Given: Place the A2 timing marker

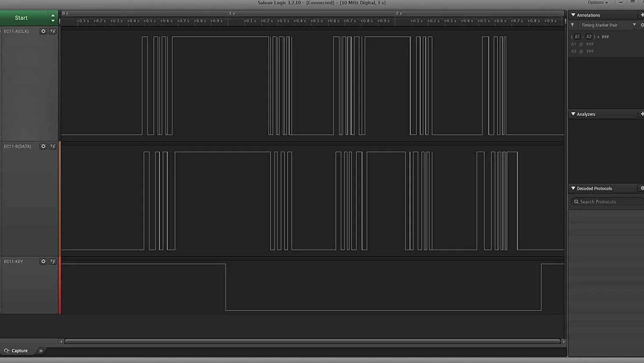Looking at the screenshot, I should point(589,37).
